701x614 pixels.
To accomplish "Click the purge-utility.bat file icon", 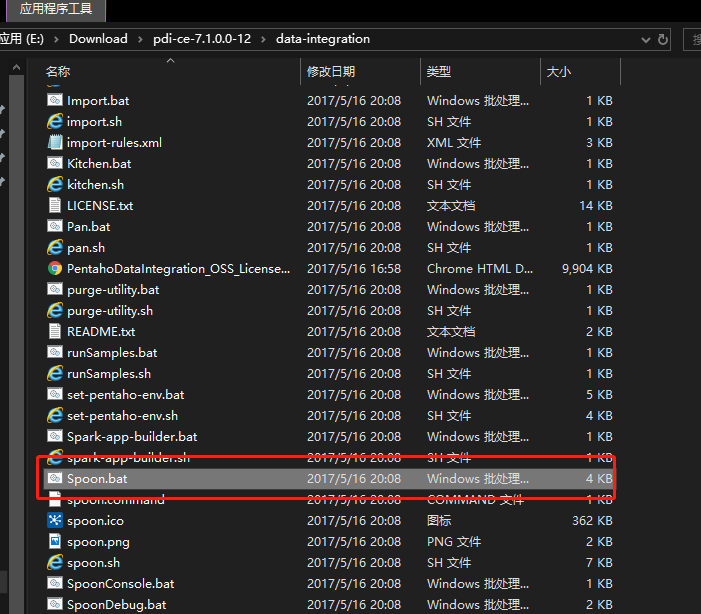I will [55, 289].
